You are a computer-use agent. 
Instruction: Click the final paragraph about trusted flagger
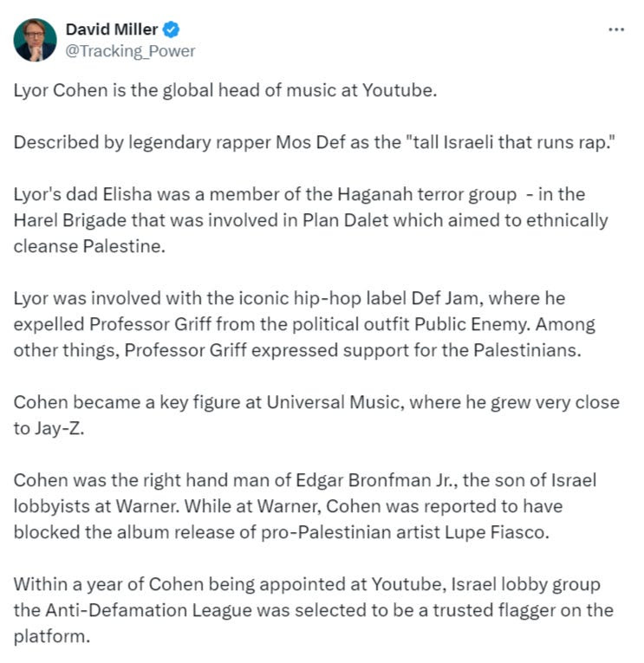(313, 610)
